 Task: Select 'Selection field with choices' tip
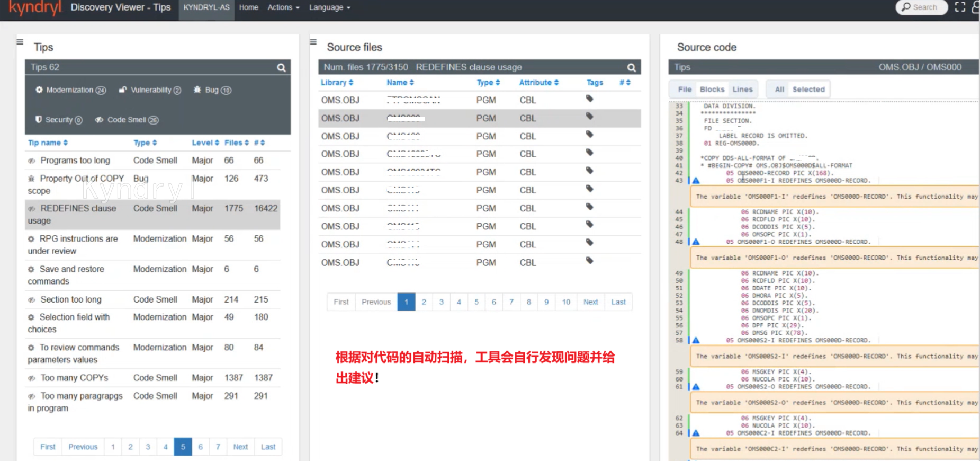click(x=152, y=323)
